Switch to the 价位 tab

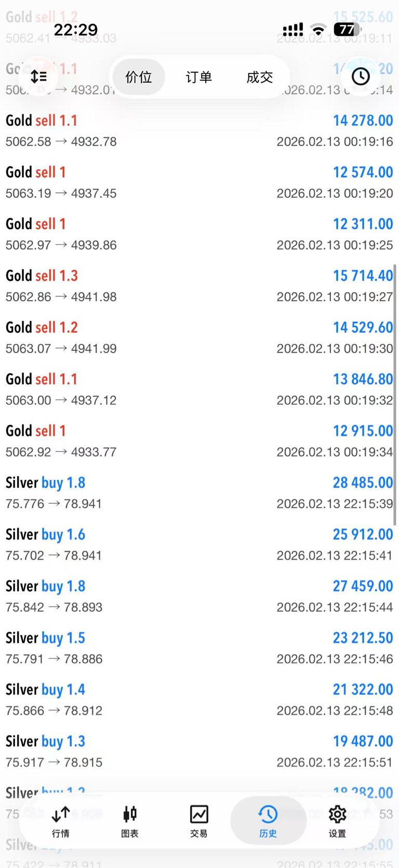coord(139,77)
